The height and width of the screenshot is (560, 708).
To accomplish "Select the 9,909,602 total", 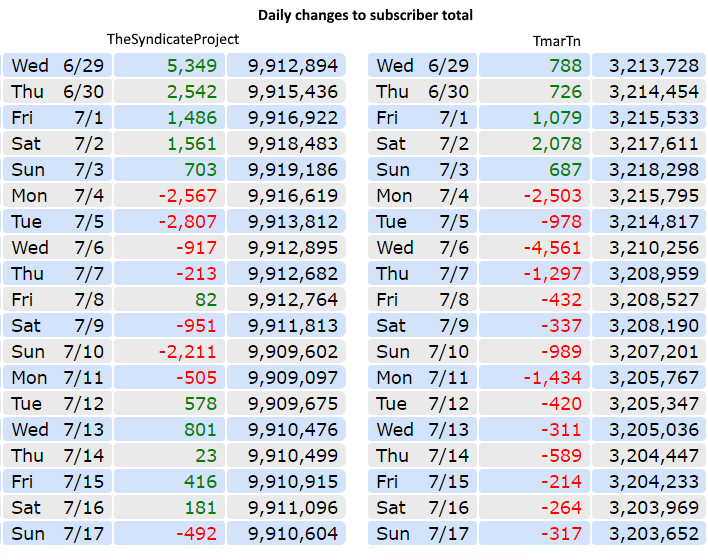I will 293,352.
